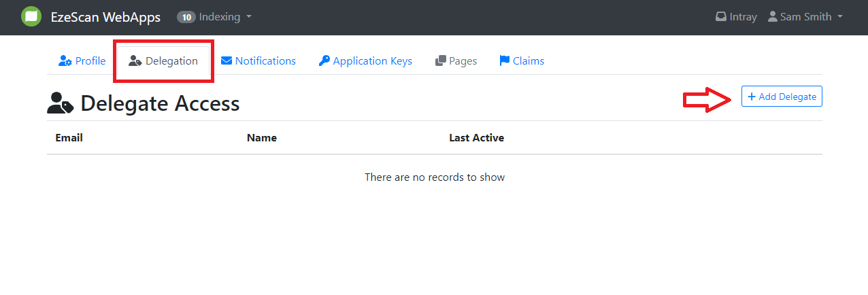Screen dimensions: 868x295
Task: Click the Pages copy icon
Action: pyautogui.click(x=441, y=61)
